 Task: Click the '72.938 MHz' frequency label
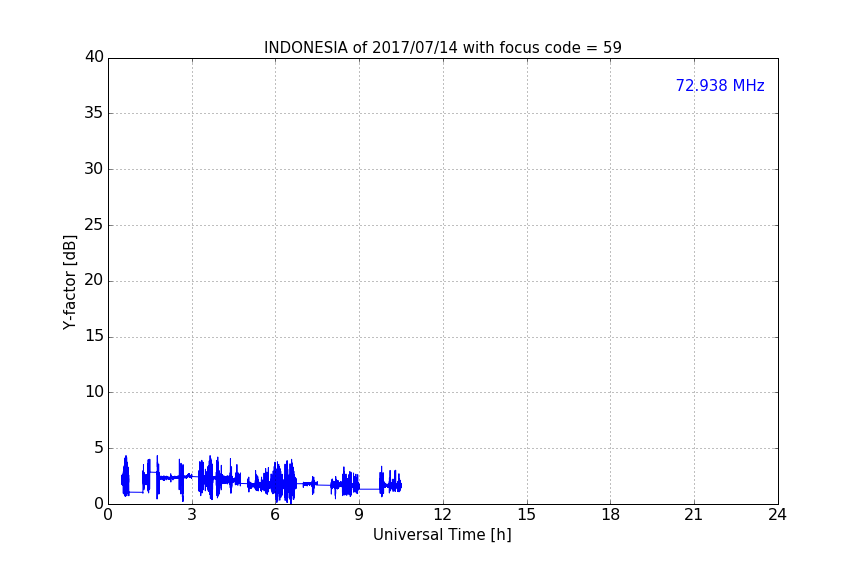pos(720,85)
